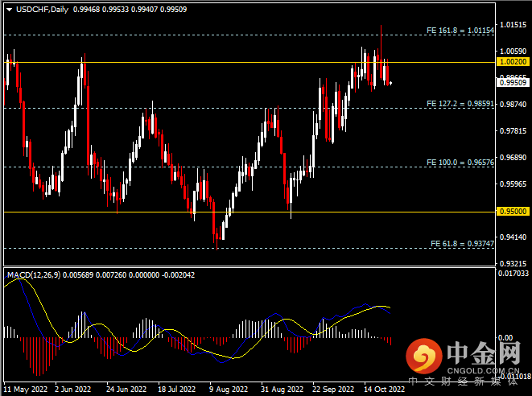Click the FE 100.0 = 0.96576 label
This screenshot has width=532, height=396.
coord(460,163)
